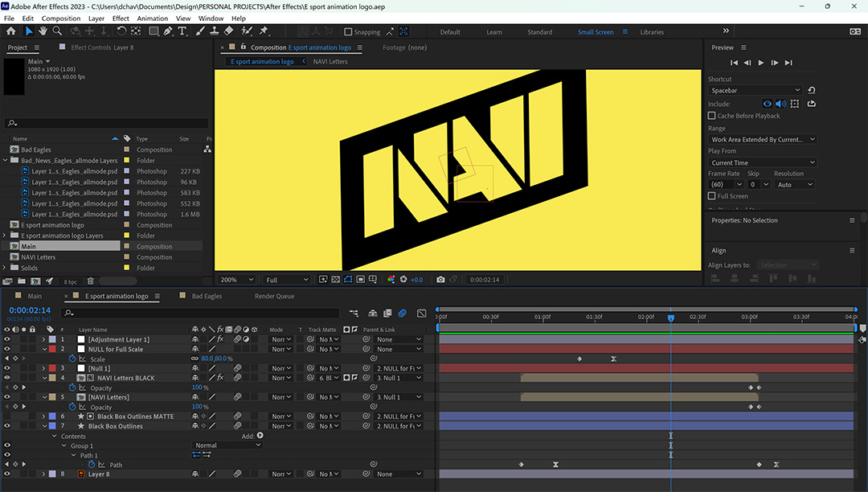Check Cache Before Playback

(x=712, y=116)
